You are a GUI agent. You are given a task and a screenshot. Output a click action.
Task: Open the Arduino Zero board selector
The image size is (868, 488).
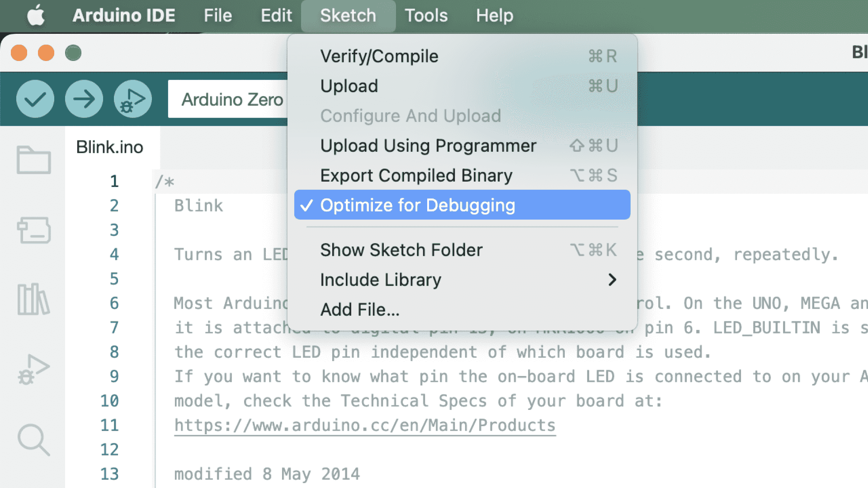[x=232, y=99]
